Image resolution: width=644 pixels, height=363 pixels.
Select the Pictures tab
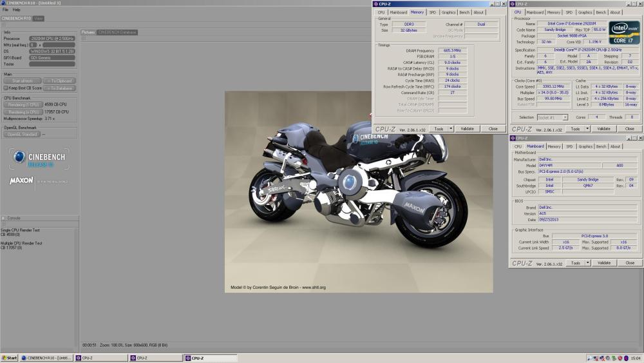[x=88, y=32]
